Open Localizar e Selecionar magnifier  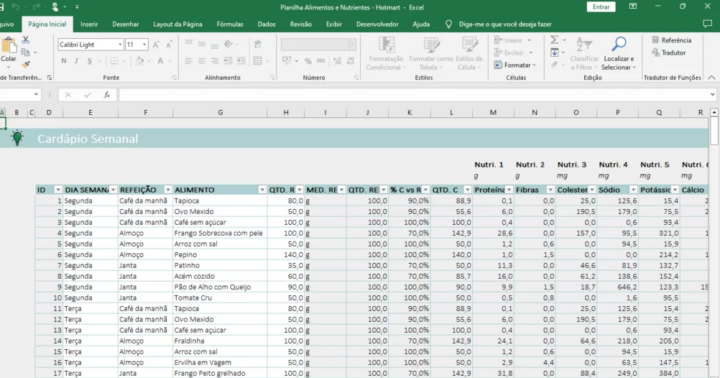point(619,54)
